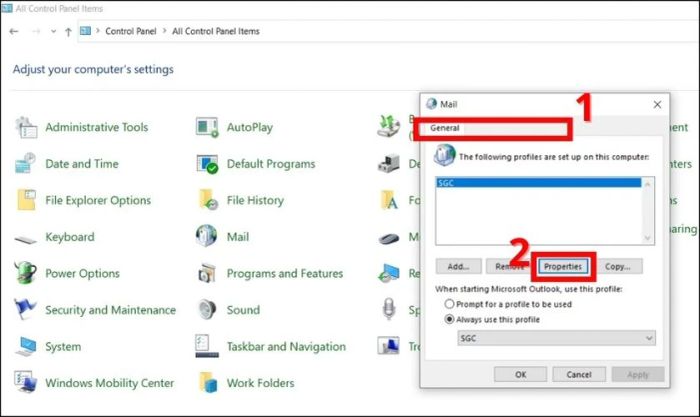This screenshot has height=417, width=700.
Task: Click the Properties button in Mail dialog
Action: click(x=563, y=266)
